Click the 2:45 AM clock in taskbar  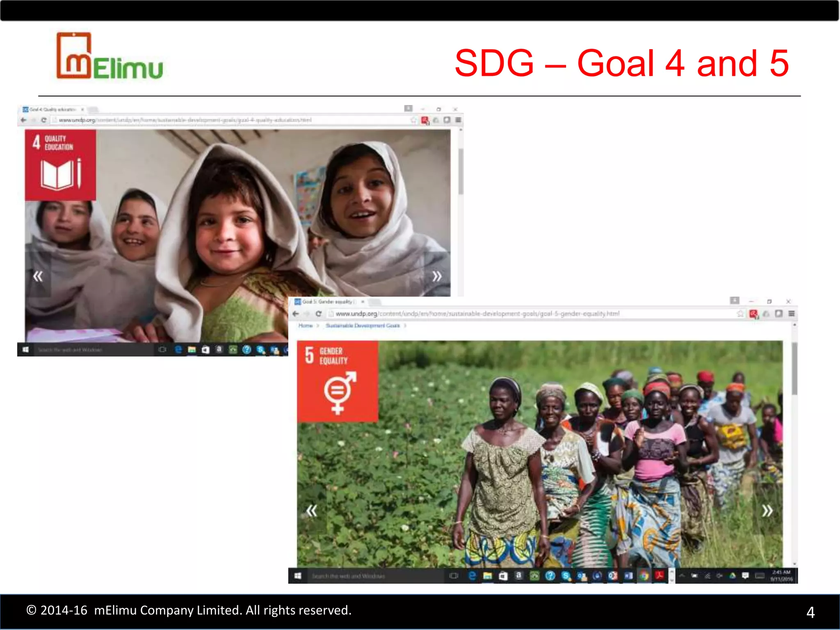(x=781, y=576)
